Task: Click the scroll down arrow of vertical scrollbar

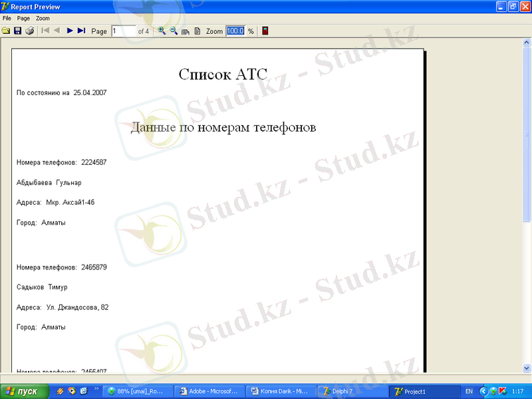Action: pos(527,368)
